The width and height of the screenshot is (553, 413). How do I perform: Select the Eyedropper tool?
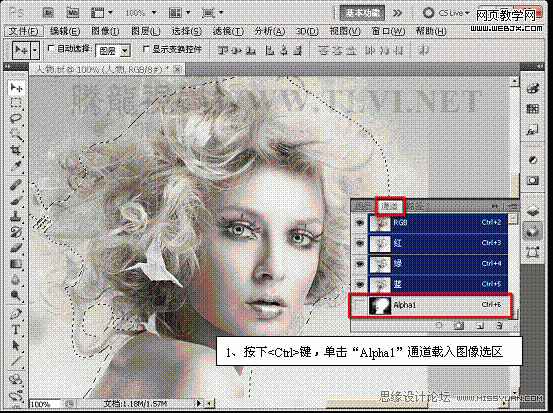pyautogui.click(x=16, y=165)
